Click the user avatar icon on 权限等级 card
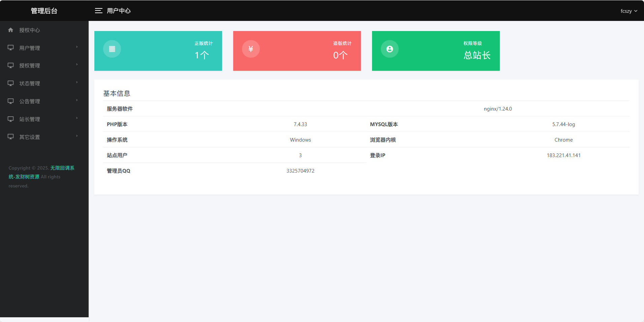Image resolution: width=644 pixels, height=322 pixels. pyautogui.click(x=390, y=49)
